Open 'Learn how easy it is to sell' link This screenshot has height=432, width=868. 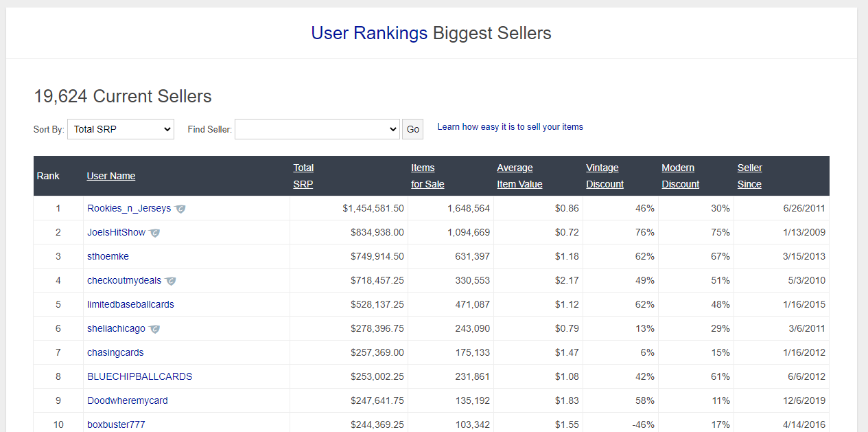pyautogui.click(x=510, y=127)
